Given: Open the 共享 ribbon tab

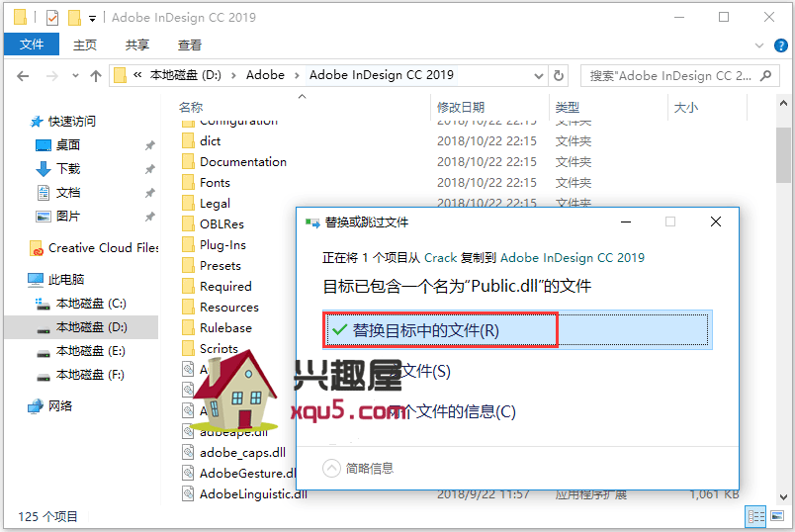Looking at the screenshot, I should click(136, 45).
